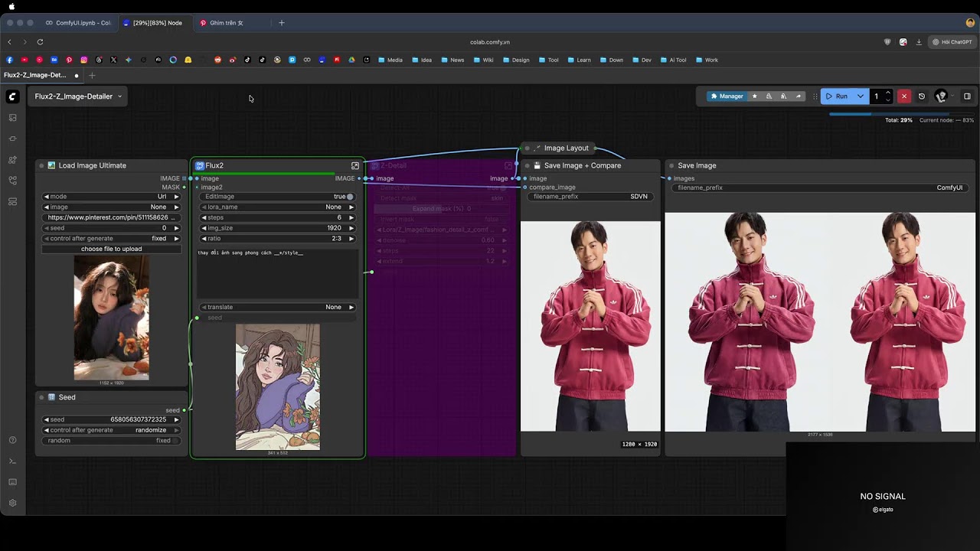This screenshot has height=551, width=980.
Task: Collapse the Seed node dot
Action: 41,397
